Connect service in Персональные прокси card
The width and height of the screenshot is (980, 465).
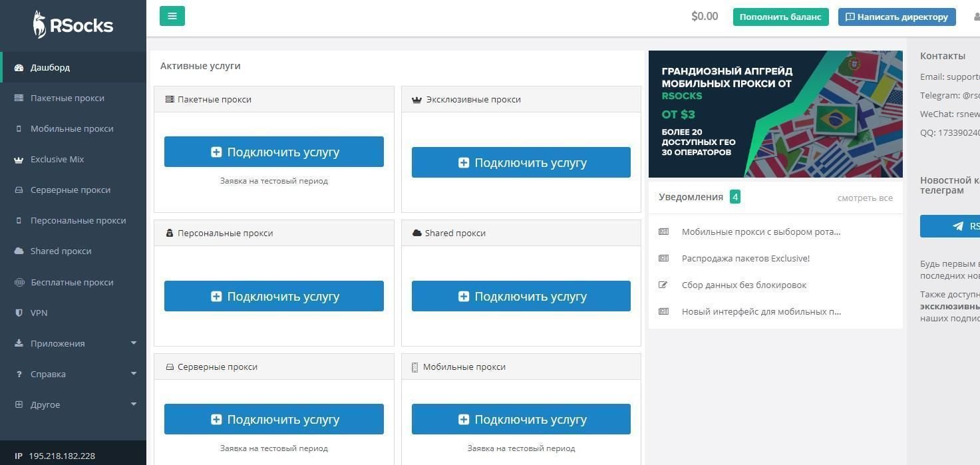[x=274, y=296]
